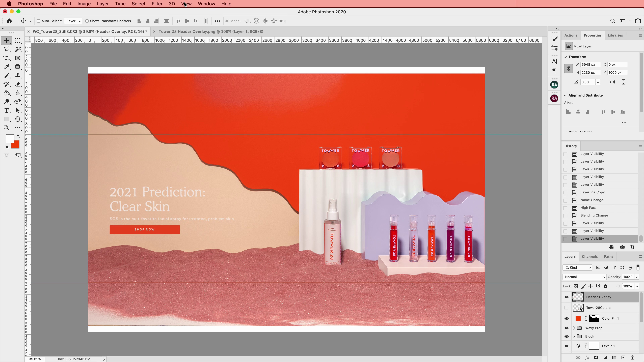Hide the Levels 1 adjustment layer
This screenshot has width=644, height=362.
[567, 346]
